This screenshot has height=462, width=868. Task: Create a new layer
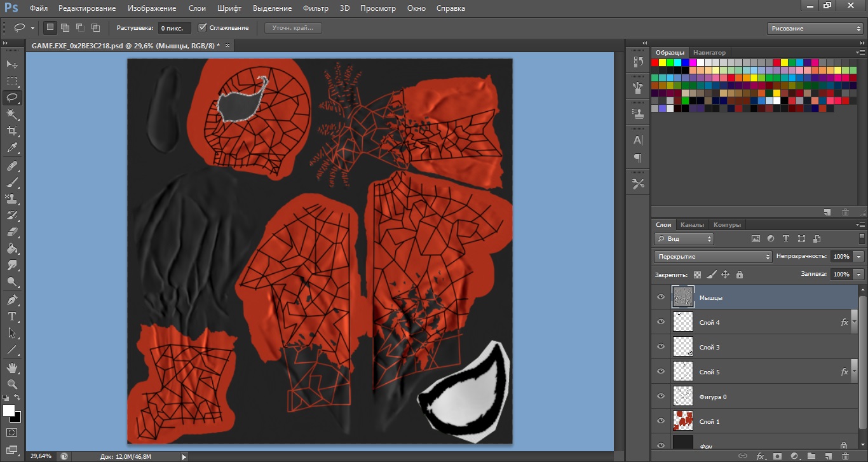828,456
